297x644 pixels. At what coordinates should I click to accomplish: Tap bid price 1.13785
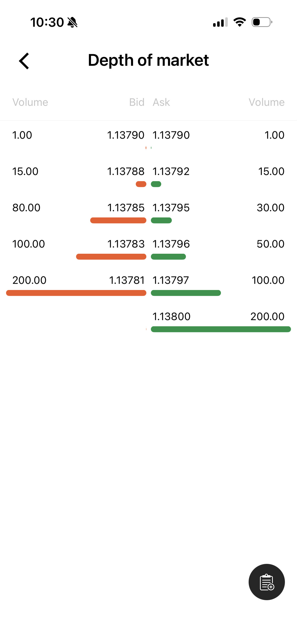(126, 208)
